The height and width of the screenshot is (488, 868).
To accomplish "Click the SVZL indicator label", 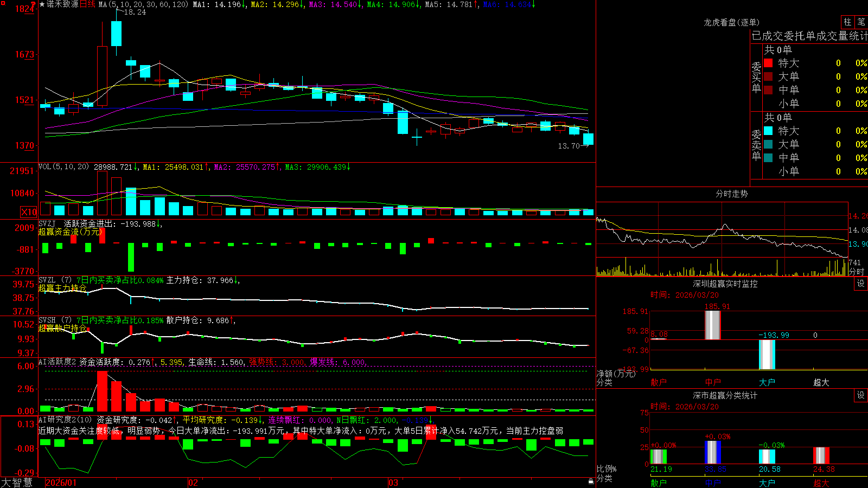I will click(47, 280).
